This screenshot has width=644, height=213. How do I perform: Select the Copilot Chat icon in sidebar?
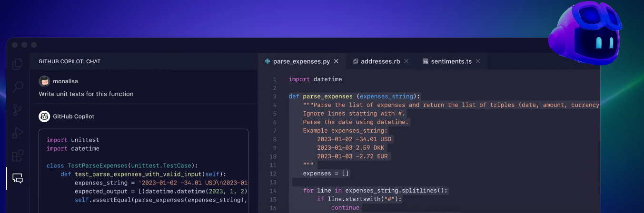click(x=18, y=178)
